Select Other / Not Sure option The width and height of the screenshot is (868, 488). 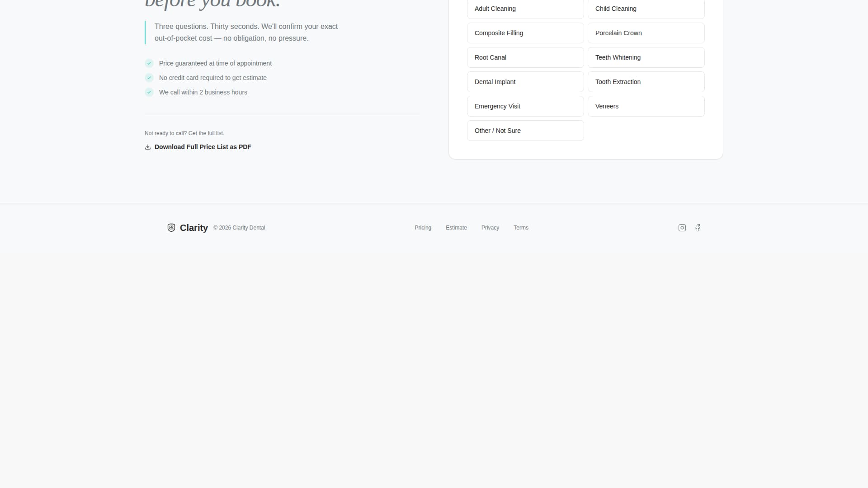[x=525, y=131]
